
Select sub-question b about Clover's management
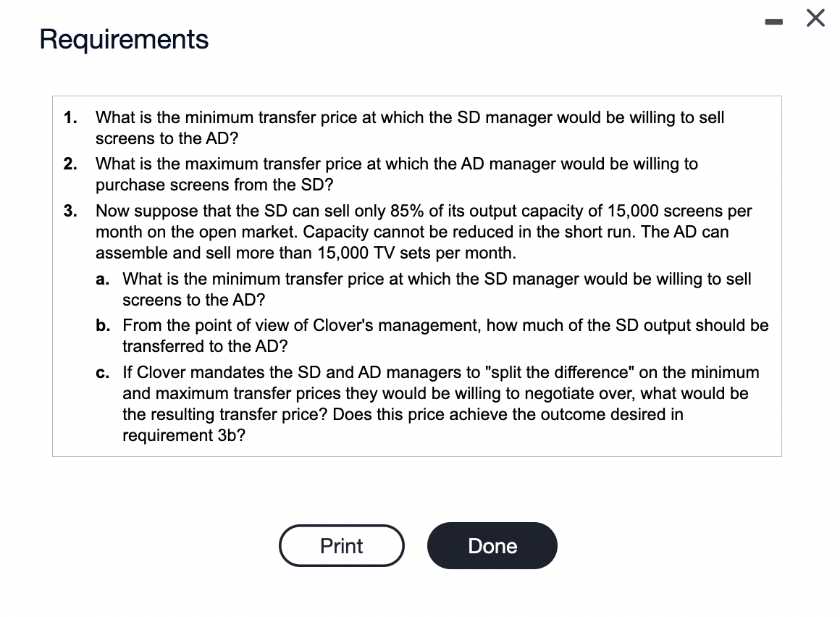[x=445, y=336]
